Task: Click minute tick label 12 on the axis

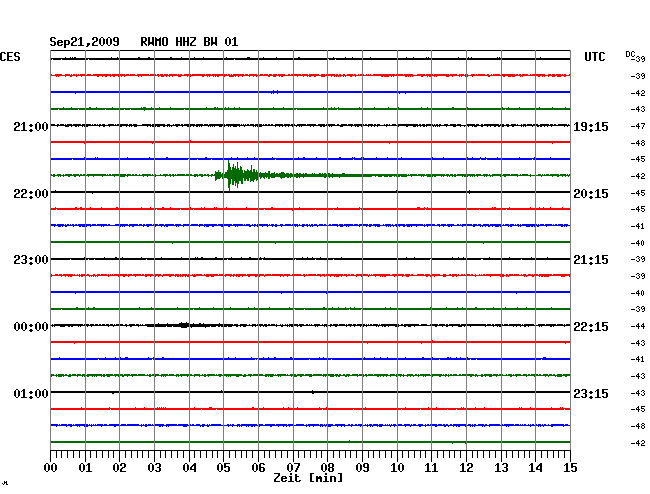Action: (466, 468)
